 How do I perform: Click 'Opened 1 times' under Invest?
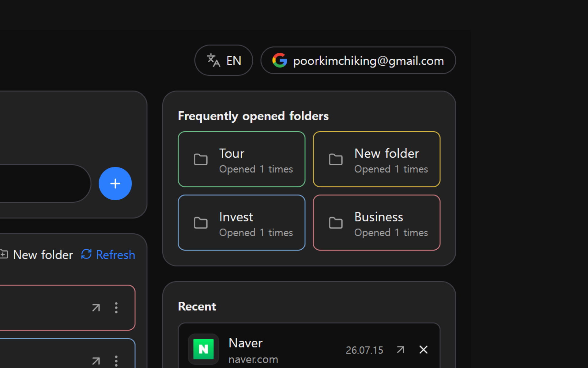(256, 233)
